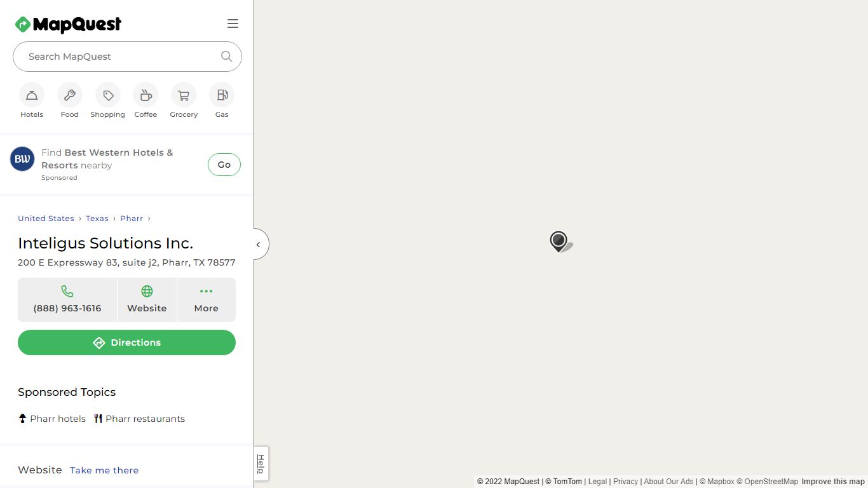The width and height of the screenshot is (868, 488).
Task: Focus the Search MapQuest field
Action: click(x=127, y=57)
